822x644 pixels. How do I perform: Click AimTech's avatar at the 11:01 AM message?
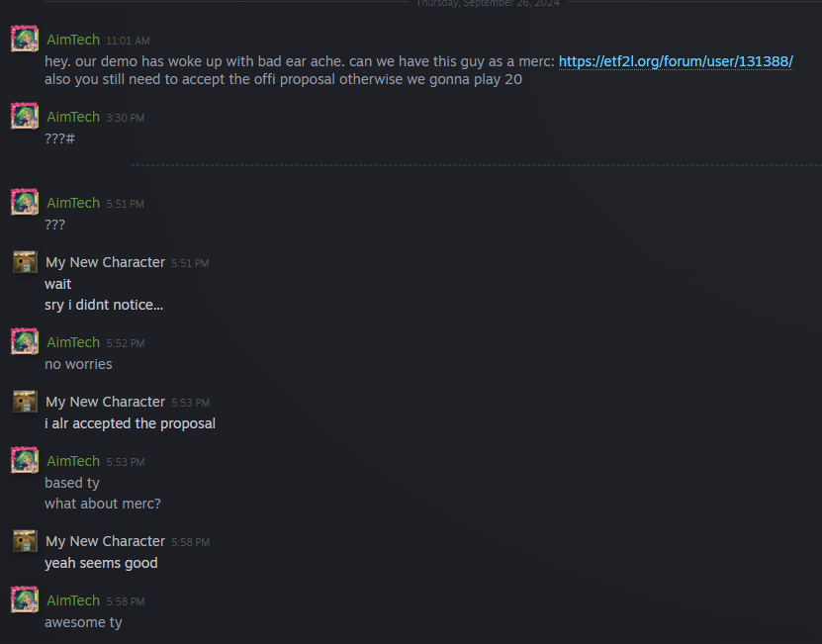(25, 39)
